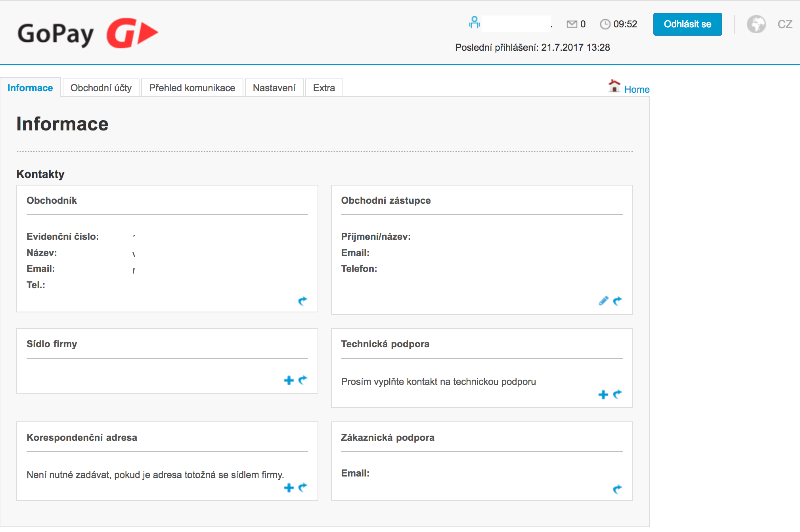Click the Příjmení/název label

click(x=376, y=237)
